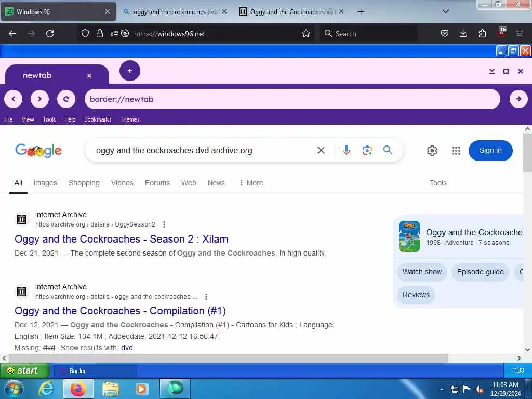Open Oggy and the Cockroaches Compilation #1 result

[120, 311]
